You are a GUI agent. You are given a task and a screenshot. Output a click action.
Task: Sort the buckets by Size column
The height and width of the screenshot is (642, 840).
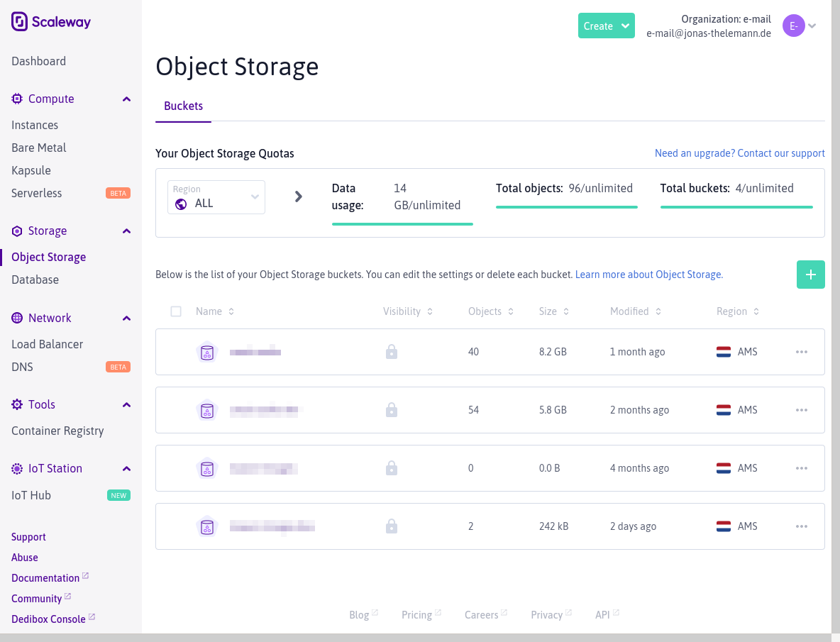(554, 311)
